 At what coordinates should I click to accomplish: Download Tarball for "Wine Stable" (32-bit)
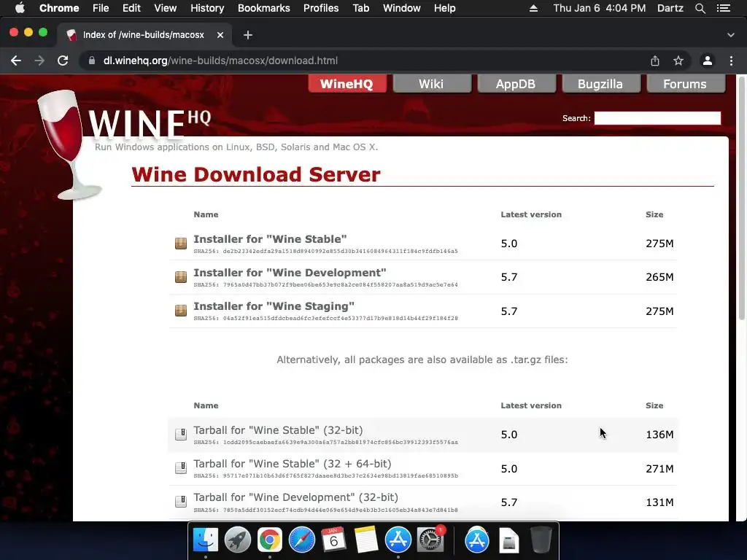click(x=278, y=430)
